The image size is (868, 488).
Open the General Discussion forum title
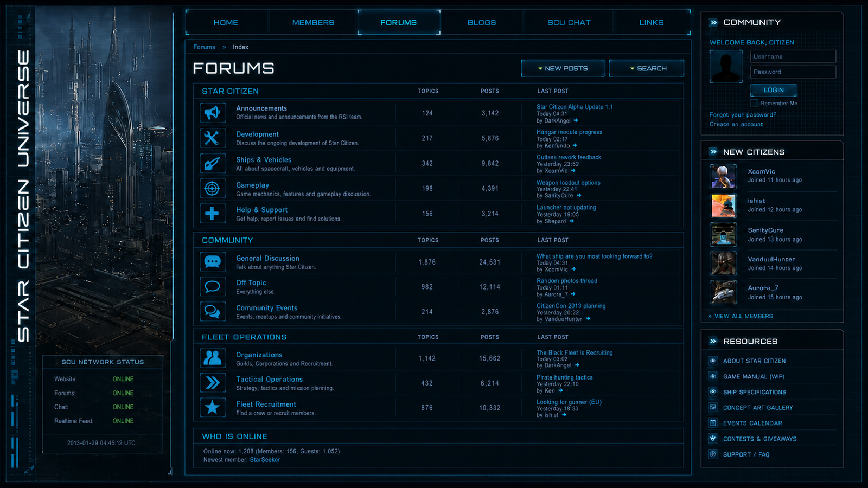[x=267, y=258]
